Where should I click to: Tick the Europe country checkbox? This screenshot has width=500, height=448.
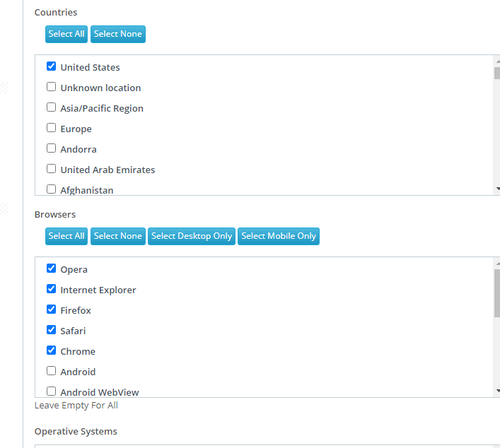coord(51,128)
